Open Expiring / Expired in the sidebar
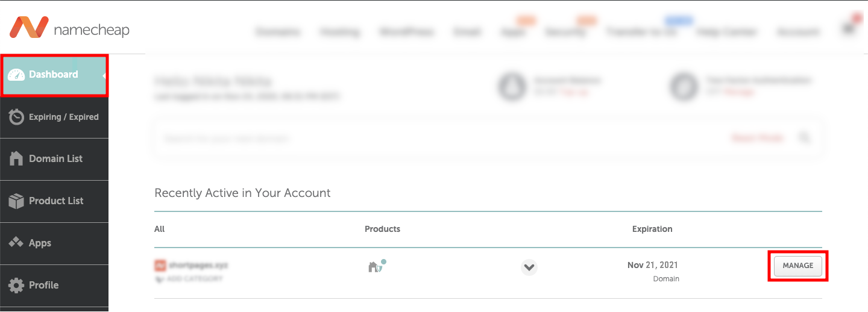This screenshot has width=868, height=312. 54,117
